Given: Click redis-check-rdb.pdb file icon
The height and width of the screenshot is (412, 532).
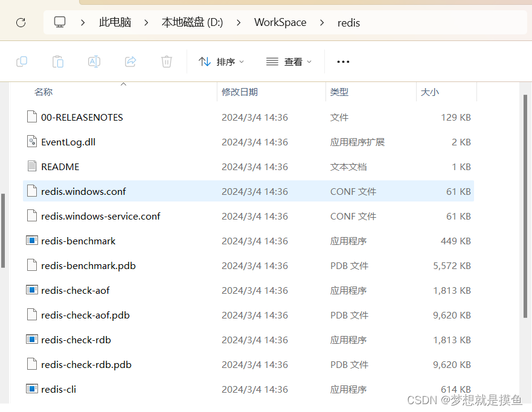Looking at the screenshot, I should click(32, 364).
